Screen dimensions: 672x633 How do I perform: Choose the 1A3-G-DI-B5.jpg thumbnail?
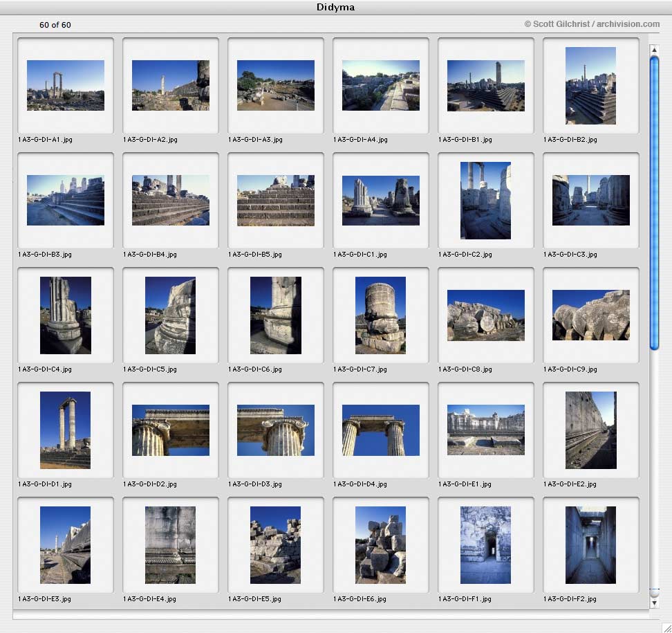[276, 201]
